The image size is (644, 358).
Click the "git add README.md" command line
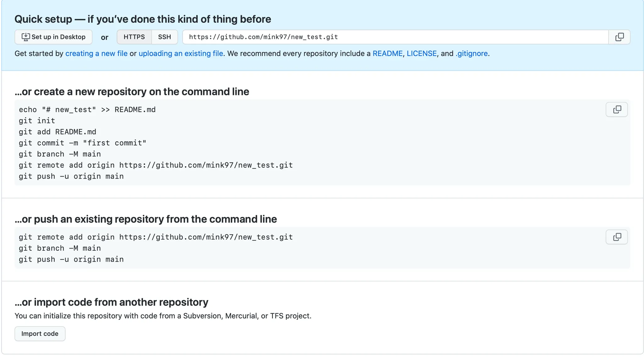57,132
